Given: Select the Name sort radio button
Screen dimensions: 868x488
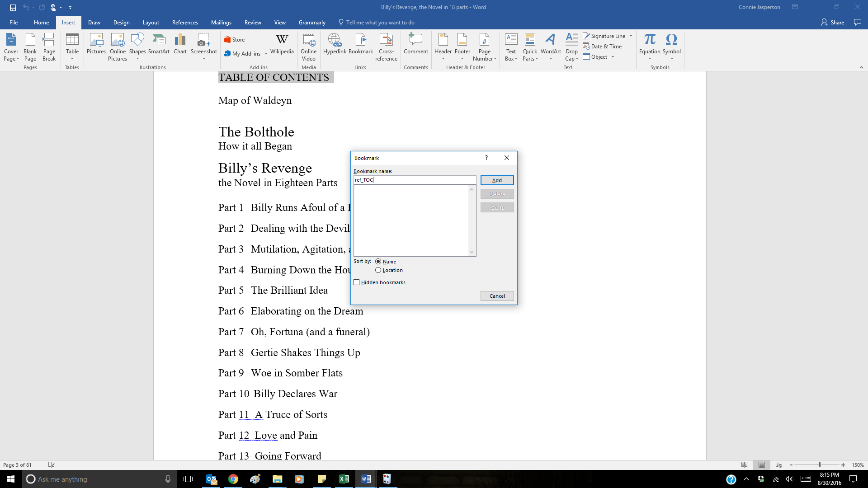Looking at the screenshot, I should pos(378,262).
